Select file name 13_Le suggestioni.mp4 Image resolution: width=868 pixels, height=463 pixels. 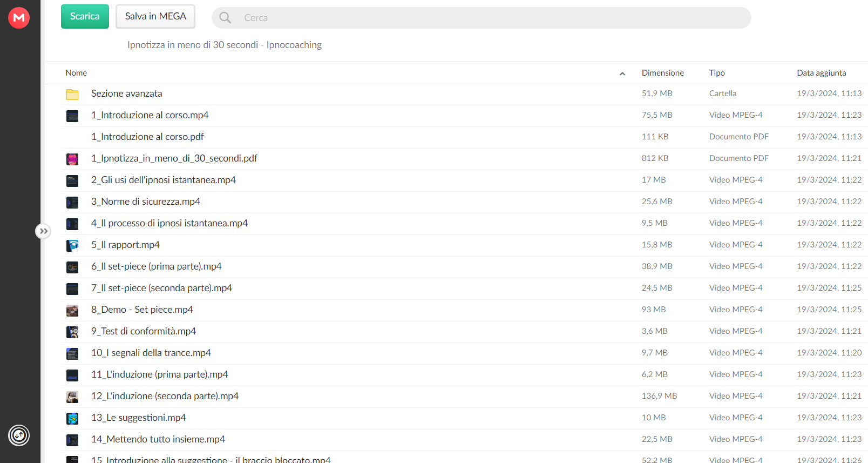pos(138,418)
